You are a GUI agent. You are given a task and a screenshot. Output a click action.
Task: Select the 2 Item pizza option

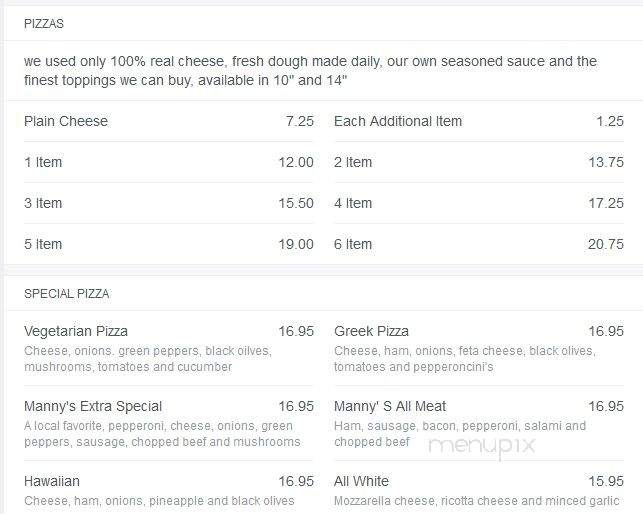479,162
